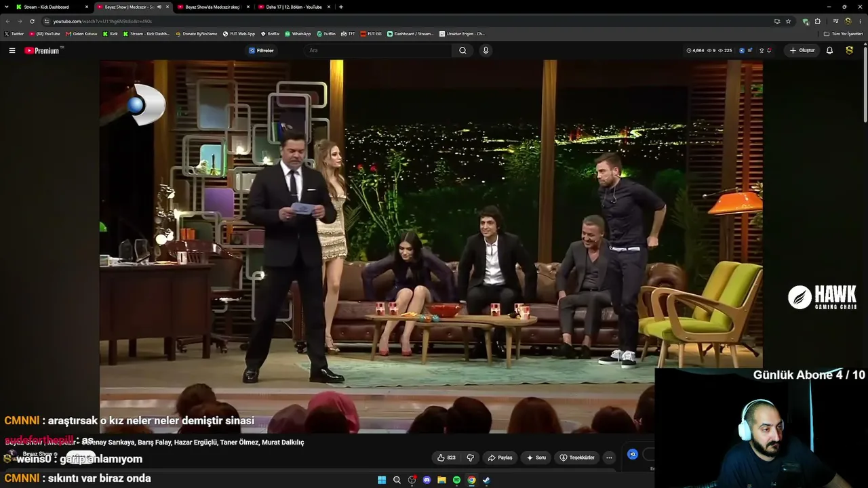Open the FUT Web App bookmark
Image resolution: width=868 pixels, height=488 pixels.
[239, 34]
